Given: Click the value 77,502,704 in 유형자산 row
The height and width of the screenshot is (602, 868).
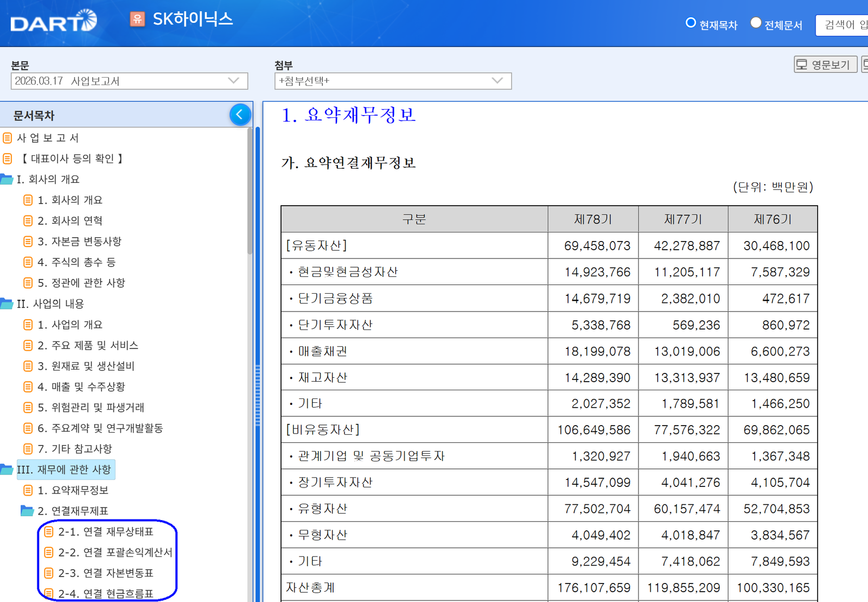Looking at the screenshot, I should pos(597,509).
